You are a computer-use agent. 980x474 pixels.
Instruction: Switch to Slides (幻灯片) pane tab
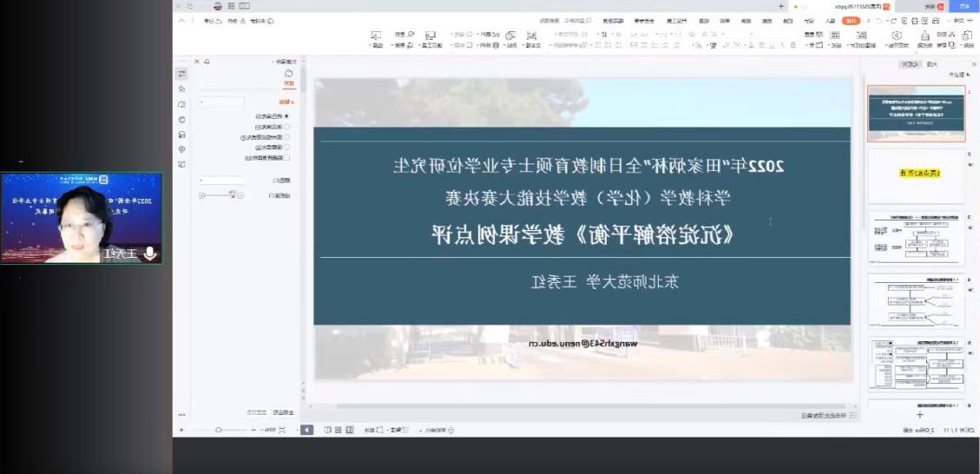point(910,64)
